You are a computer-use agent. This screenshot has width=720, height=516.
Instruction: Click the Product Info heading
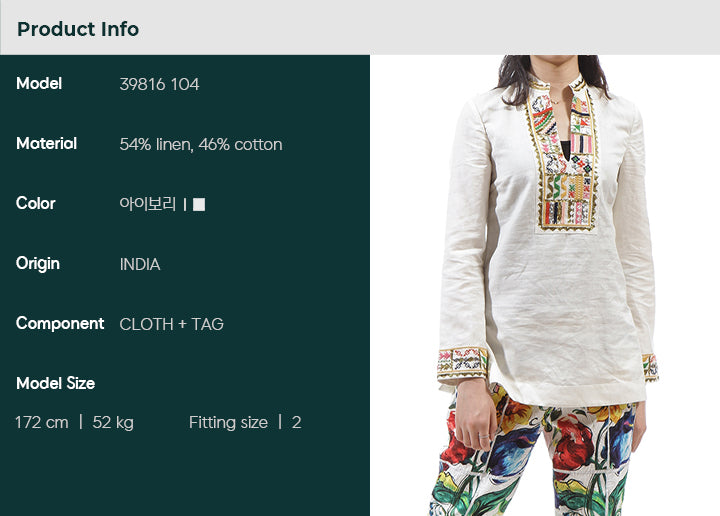(x=78, y=29)
